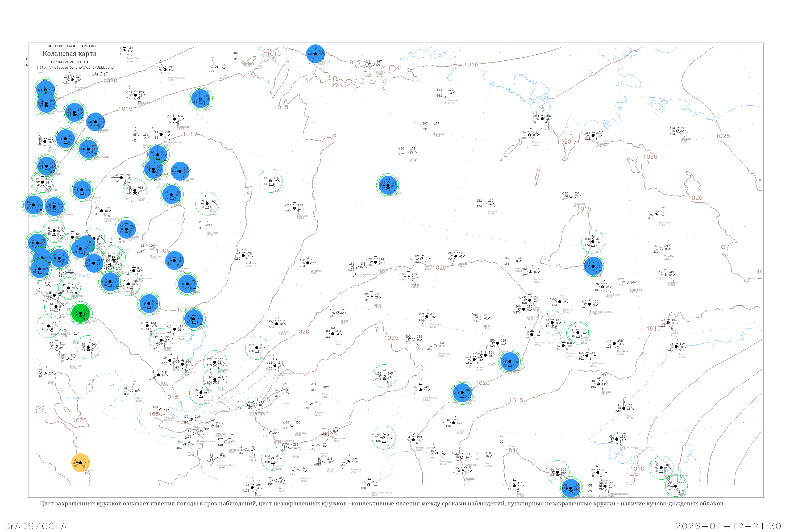The image size is (798, 532).
Task: Click the Оймякон 24688 station label
Action: tap(673, 284)
